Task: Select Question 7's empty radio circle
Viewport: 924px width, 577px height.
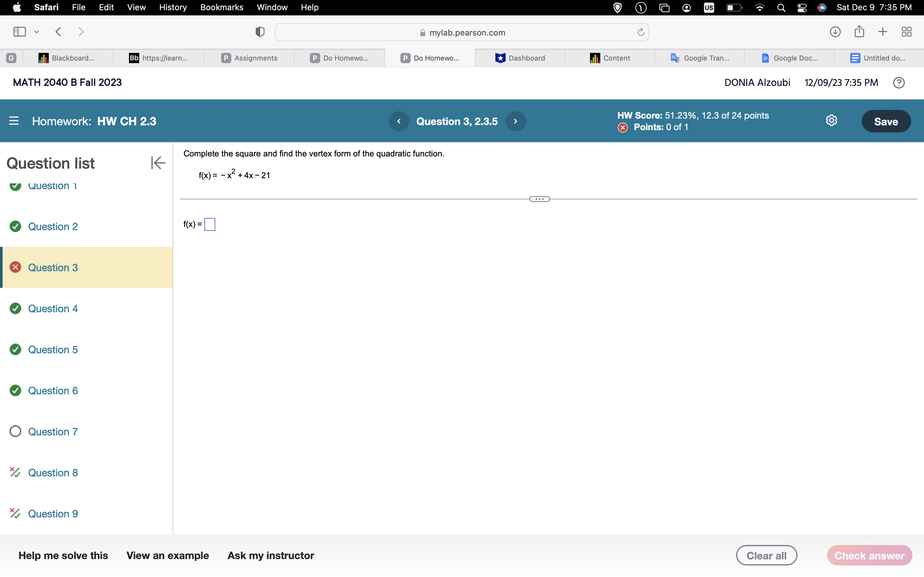Action: [x=15, y=431]
